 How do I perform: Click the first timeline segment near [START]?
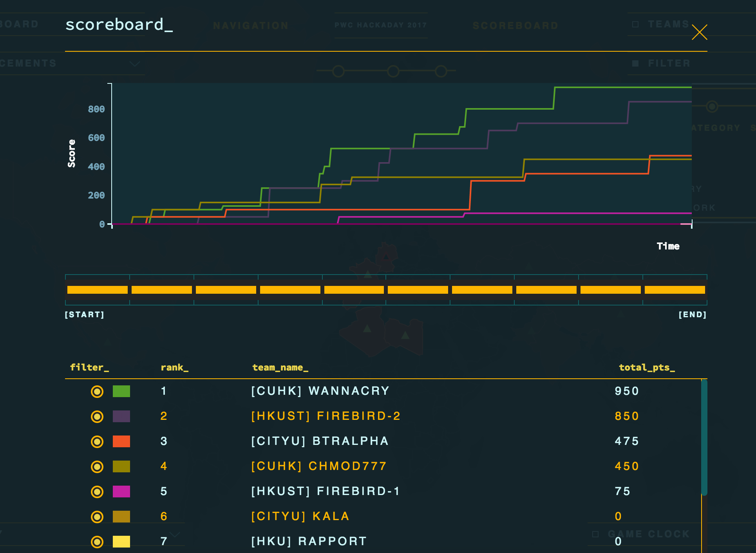click(98, 290)
